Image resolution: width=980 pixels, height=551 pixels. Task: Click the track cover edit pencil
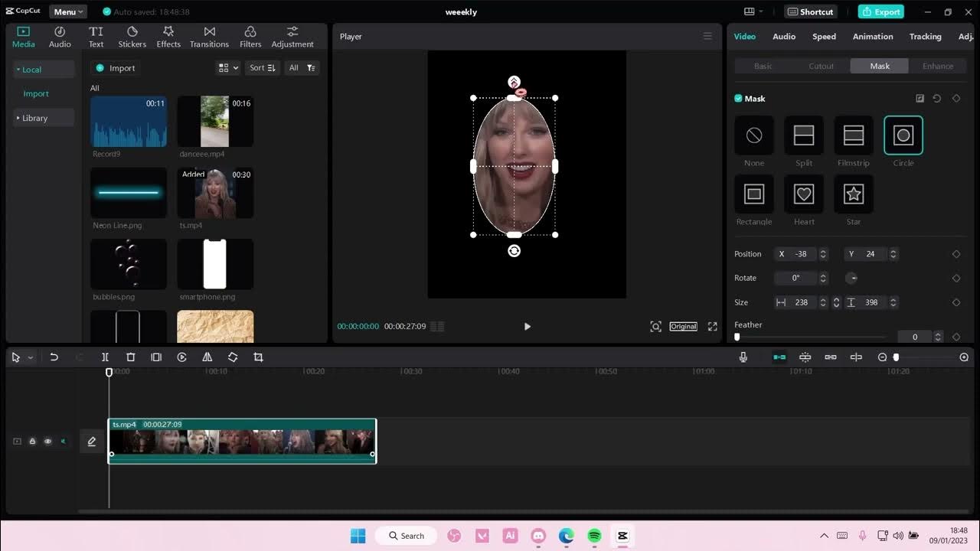point(92,442)
